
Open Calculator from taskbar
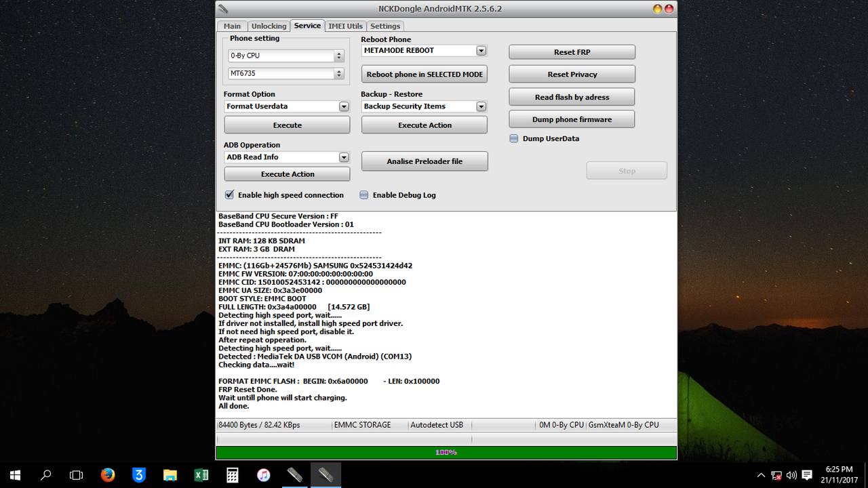point(233,475)
